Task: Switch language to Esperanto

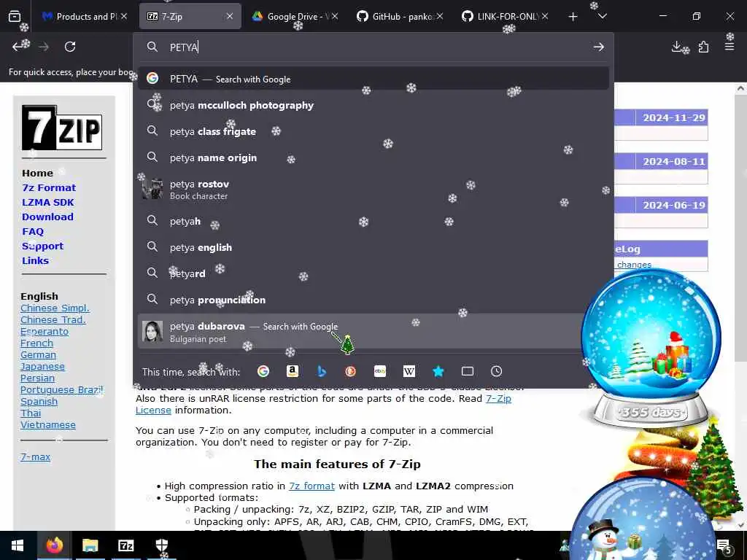Action: [x=44, y=332]
